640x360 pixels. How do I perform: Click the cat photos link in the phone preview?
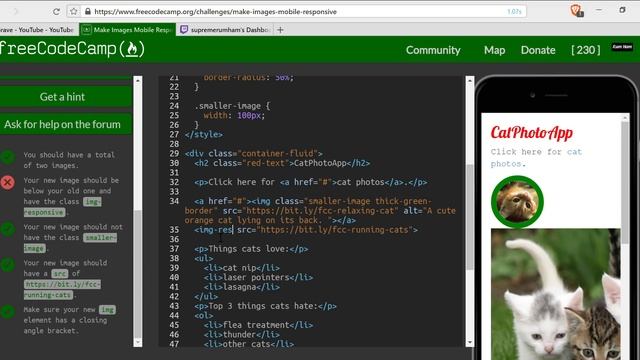[536, 158]
